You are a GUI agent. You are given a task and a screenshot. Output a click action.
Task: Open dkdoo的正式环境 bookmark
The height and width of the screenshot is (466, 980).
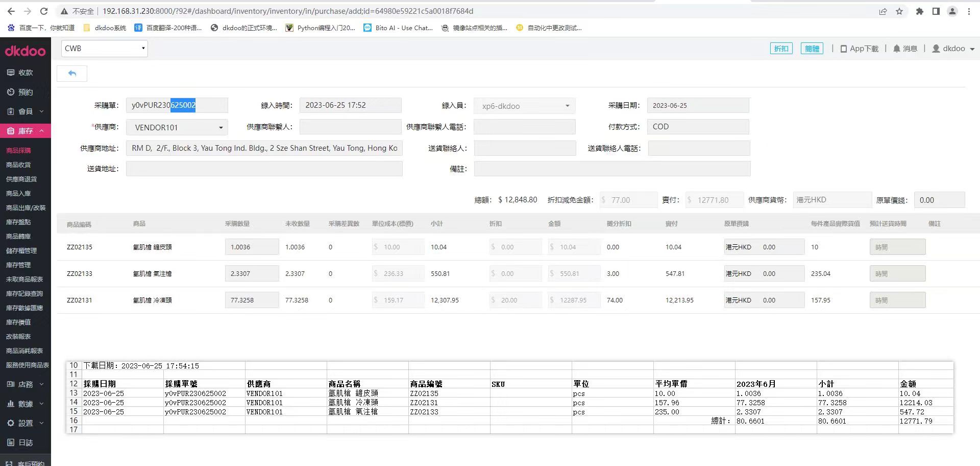click(x=244, y=28)
